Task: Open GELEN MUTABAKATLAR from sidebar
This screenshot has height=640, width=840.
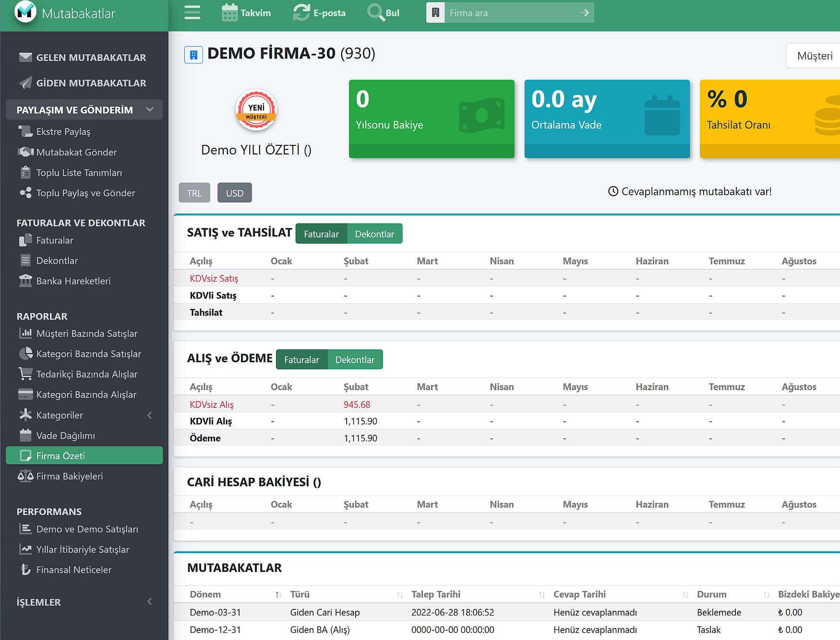Action: [91, 58]
